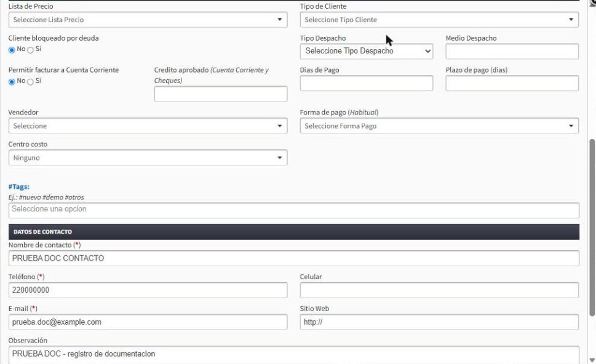The width and height of the screenshot is (596, 364).
Task: Click the Observación text area
Action: click(x=294, y=355)
